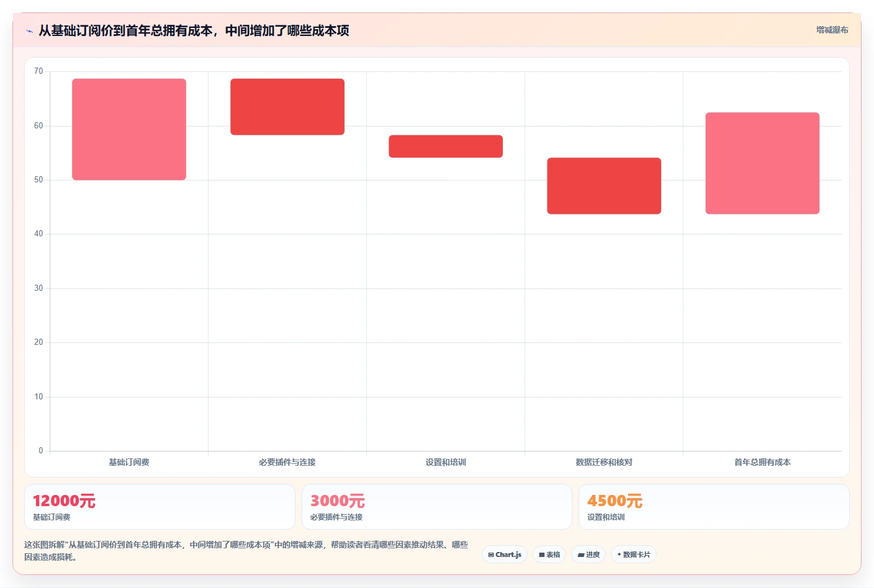
Task: Click the y-axis value 50
Action: pyautogui.click(x=38, y=180)
